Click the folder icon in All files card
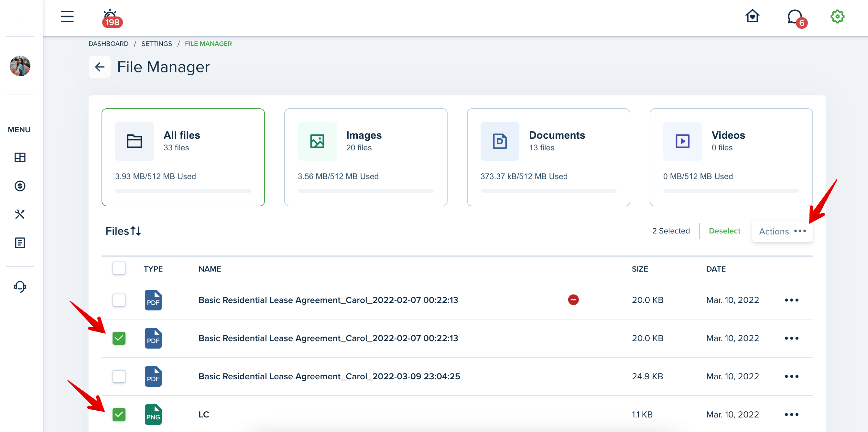The image size is (868, 432). (x=135, y=141)
